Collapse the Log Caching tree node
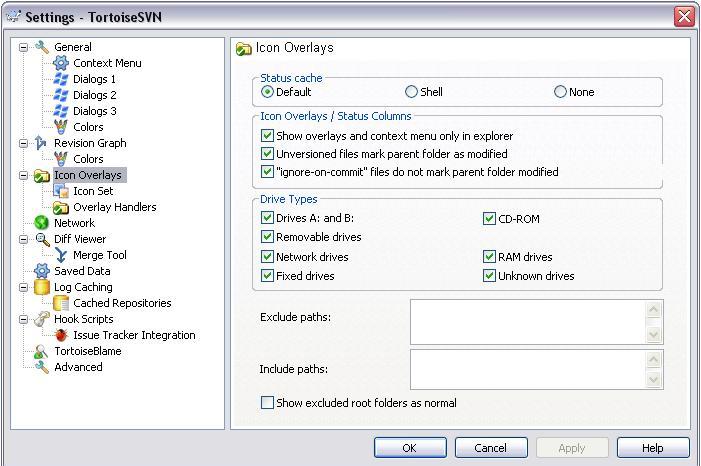 coord(24,287)
